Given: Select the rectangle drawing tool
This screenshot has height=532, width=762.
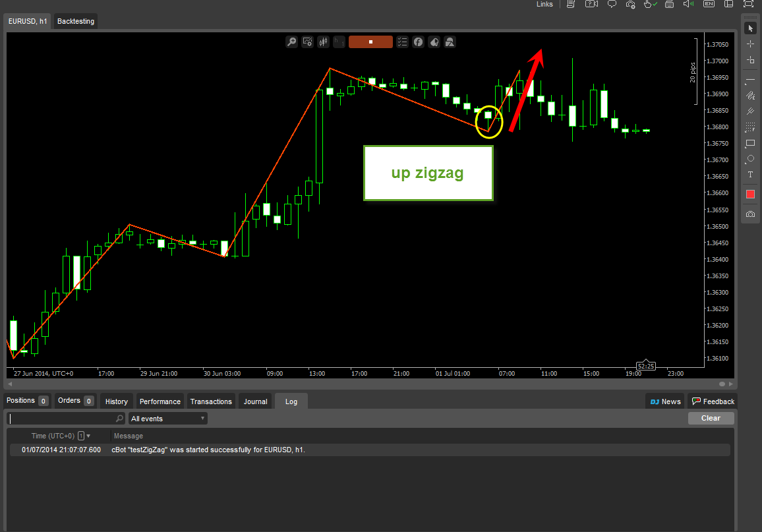Looking at the screenshot, I should 750,143.
